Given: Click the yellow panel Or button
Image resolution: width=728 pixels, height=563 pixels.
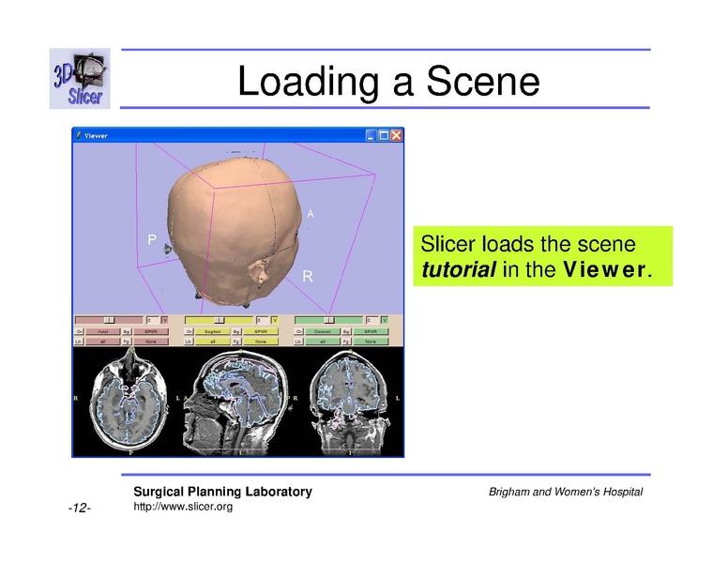Looking at the screenshot, I should (x=189, y=331).
